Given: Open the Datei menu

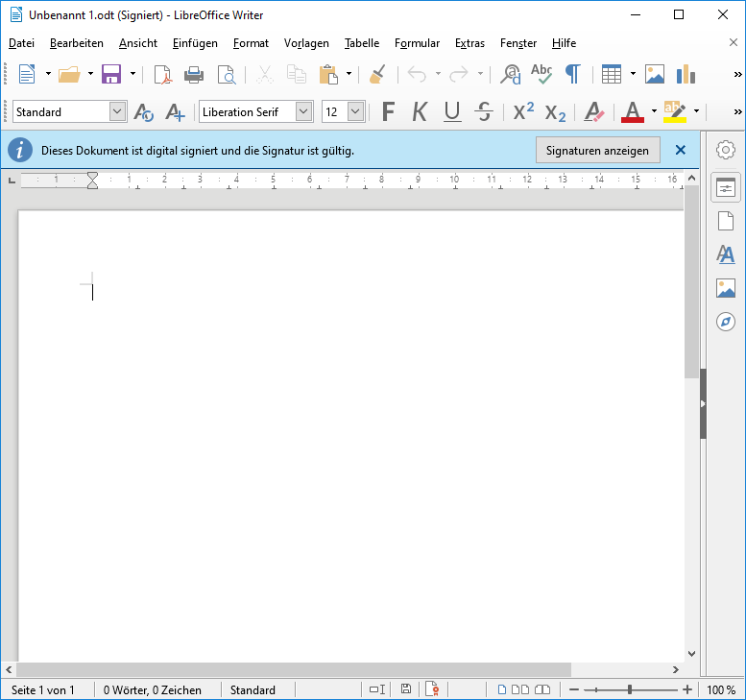Looking at the screenshot, I should pos(21,43).
